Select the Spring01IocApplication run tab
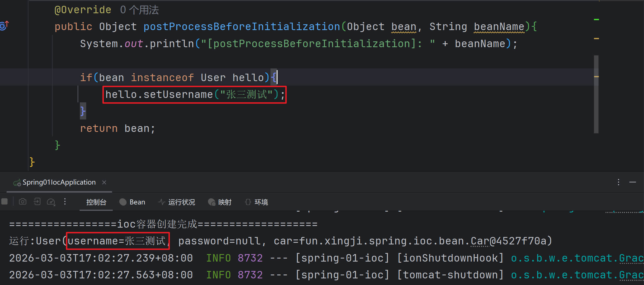This screenshot has width=644, height=285. click(x=59, y=182)
